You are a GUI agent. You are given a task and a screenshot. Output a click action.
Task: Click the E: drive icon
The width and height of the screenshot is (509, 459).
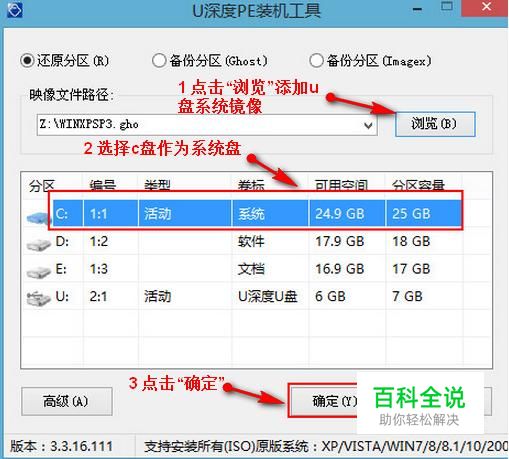pos(39,272)
